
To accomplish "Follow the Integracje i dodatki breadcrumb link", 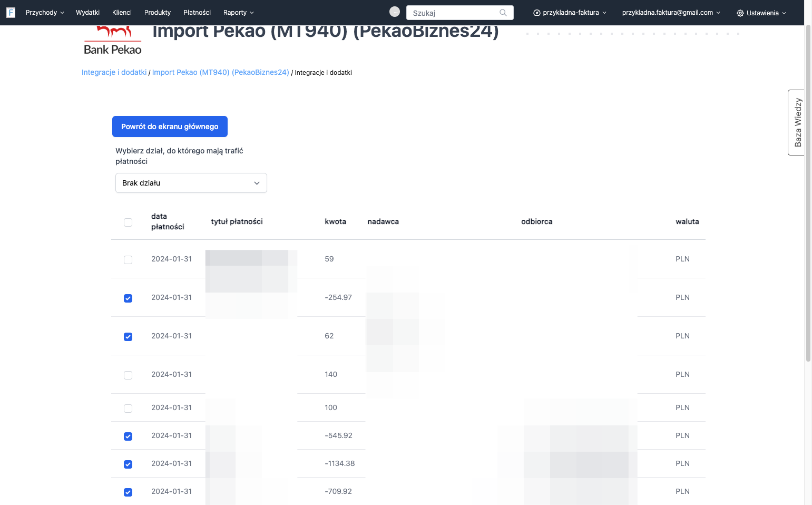I will tap(114, 72).
